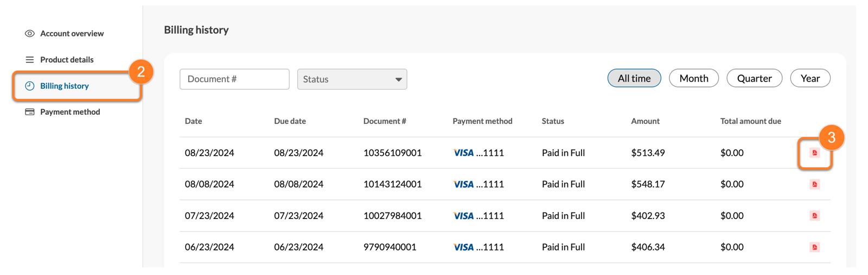Image resolution: width=868 pixels, height=275 pixels.
Task: Filter billing history by Quarter
Action: click(x=754, y=78)
